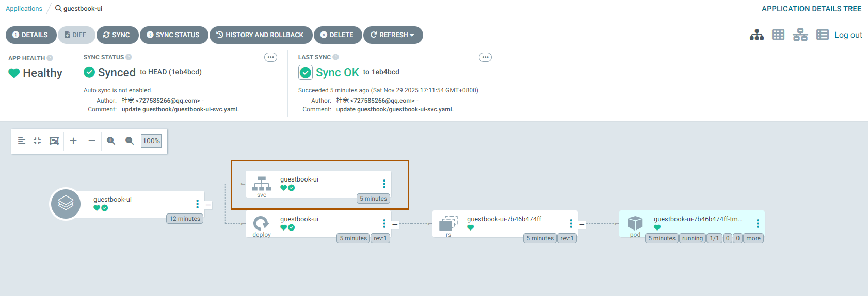Click the deploy "rev:1" tag

click(380, 238)
